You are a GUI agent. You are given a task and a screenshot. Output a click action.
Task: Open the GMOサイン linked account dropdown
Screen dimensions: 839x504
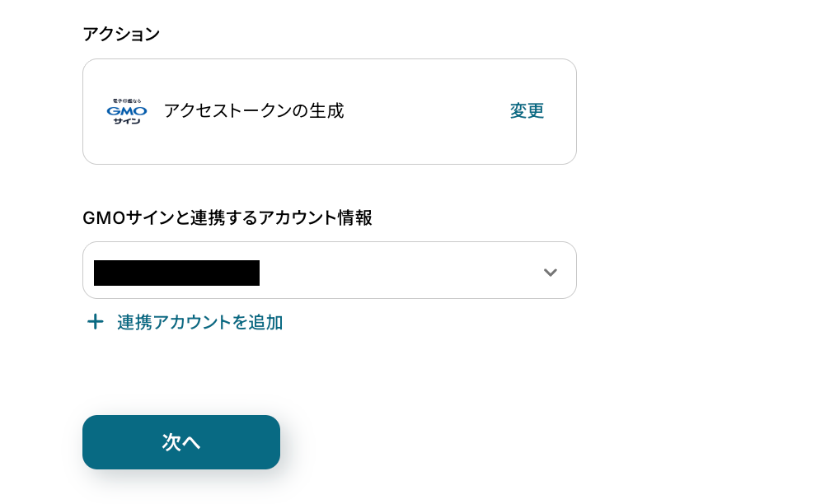click(x=329, y=270)
